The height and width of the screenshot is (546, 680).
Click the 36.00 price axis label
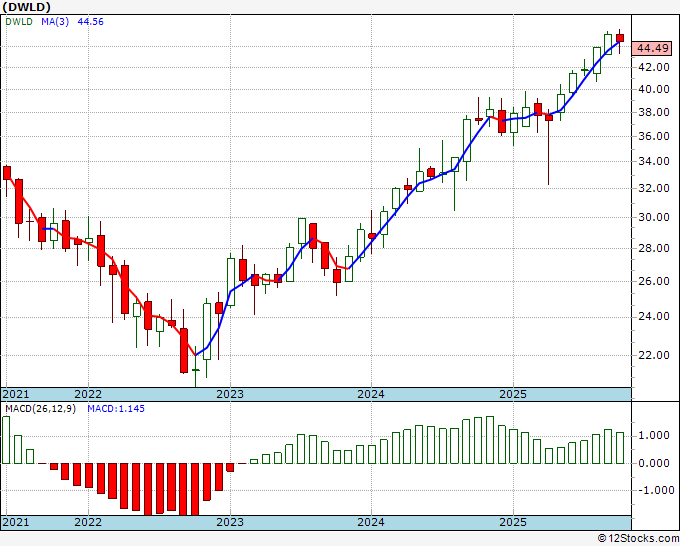(x=654, y=136)
